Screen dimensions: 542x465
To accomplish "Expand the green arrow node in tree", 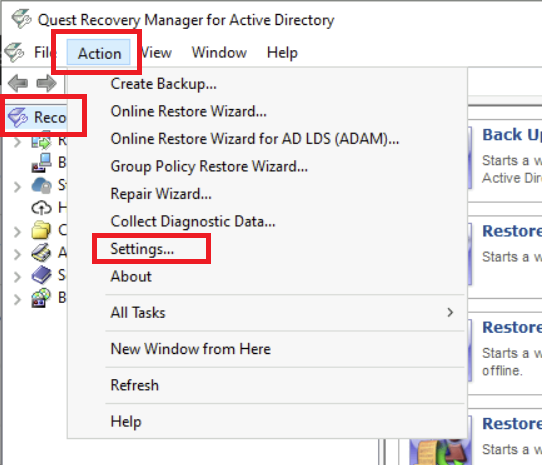I will coord(17,142).
